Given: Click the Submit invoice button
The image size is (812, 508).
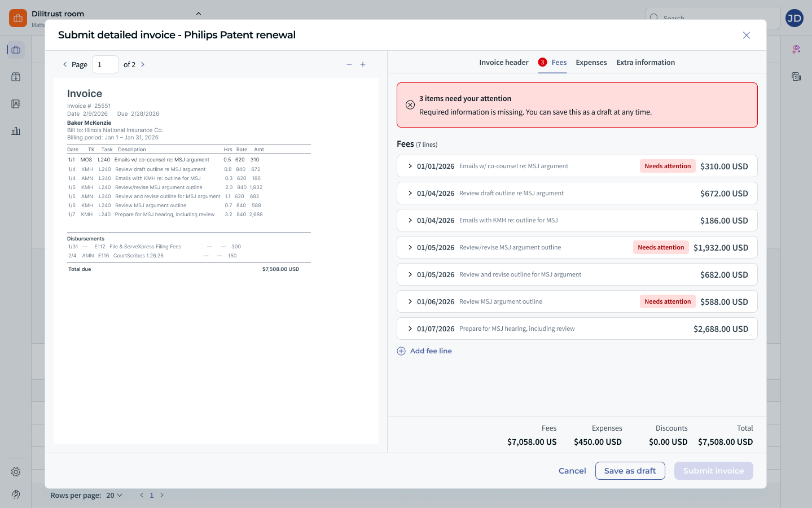Looking at the screenshot, I should (x=714, y=471).
